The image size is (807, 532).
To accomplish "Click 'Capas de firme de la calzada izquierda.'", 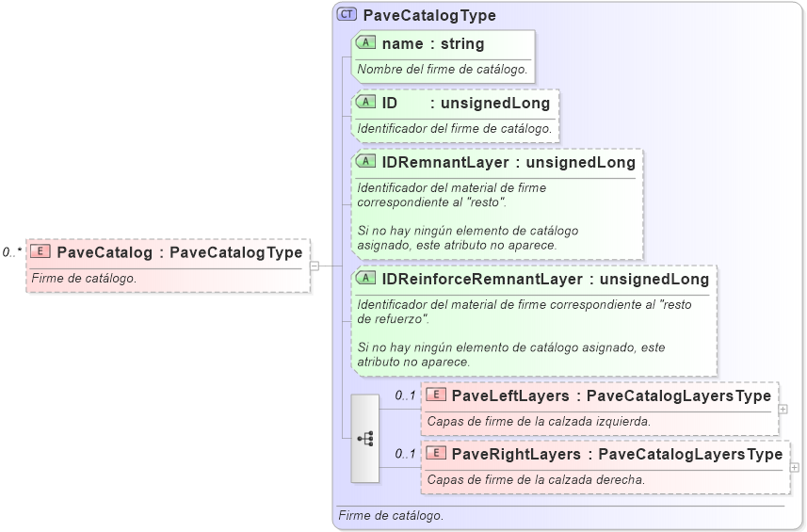I will 539,422.
